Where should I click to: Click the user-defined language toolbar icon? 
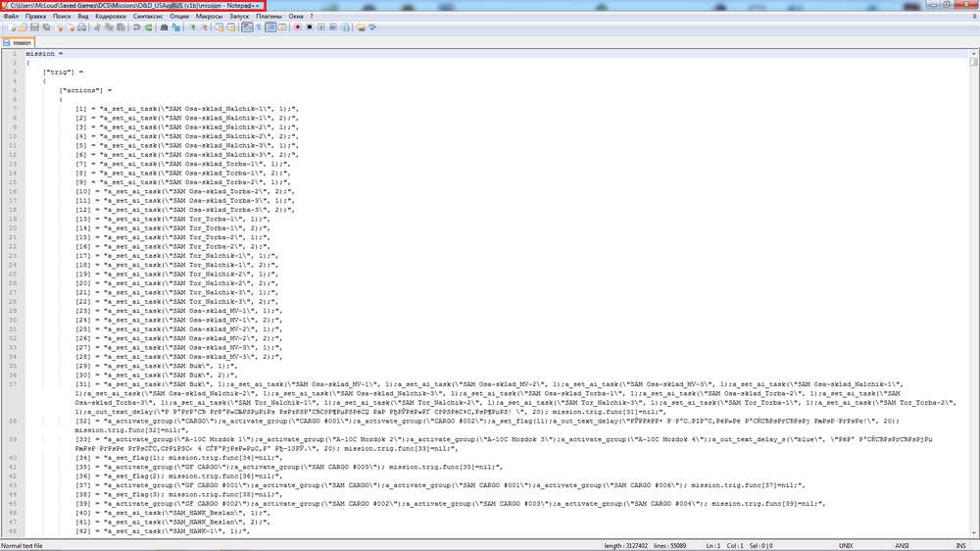pyautogui.click(x=282, y=27)
